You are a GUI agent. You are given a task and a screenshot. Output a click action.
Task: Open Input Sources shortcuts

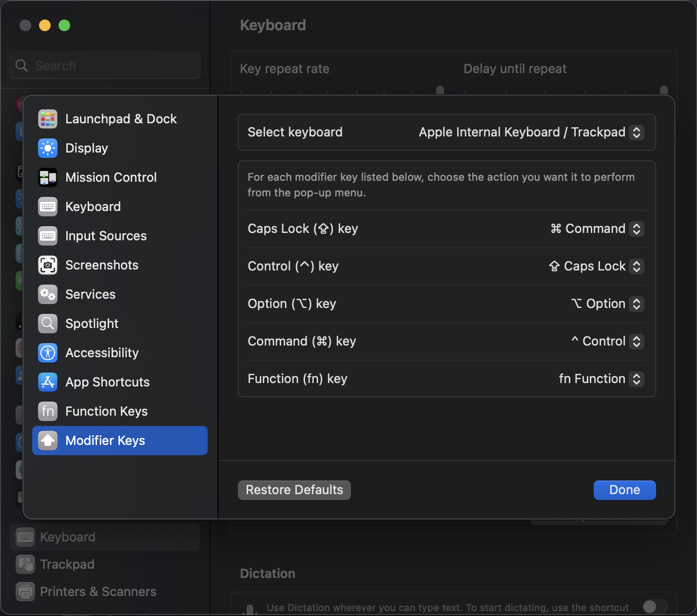tap(120, 236)
